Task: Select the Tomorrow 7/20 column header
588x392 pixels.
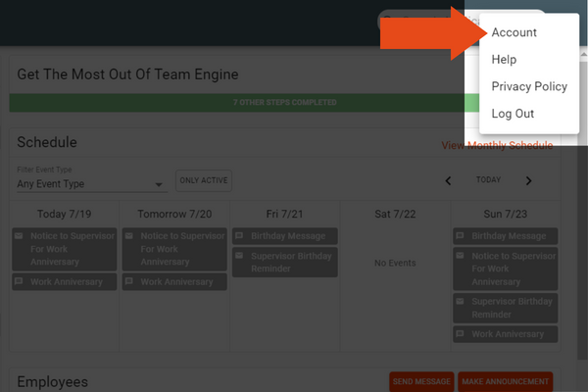Action: point(174,214)
